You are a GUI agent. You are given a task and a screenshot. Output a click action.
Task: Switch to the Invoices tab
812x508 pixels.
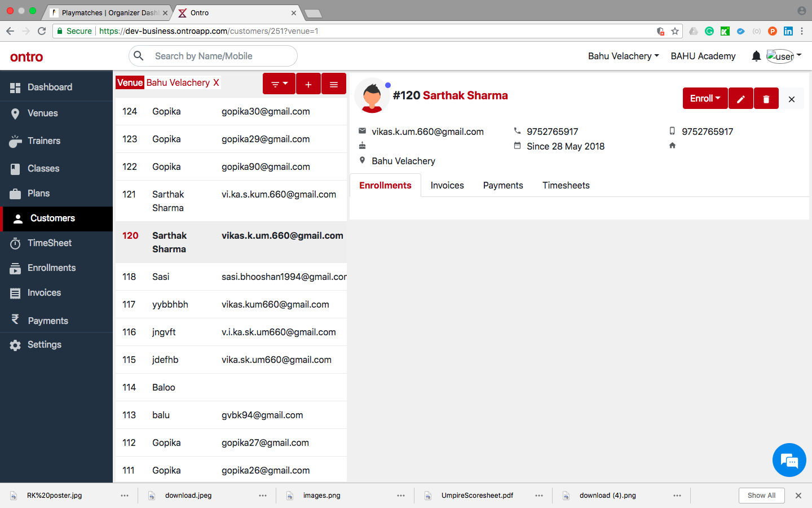pyautogui.click(x=447, y=185)
